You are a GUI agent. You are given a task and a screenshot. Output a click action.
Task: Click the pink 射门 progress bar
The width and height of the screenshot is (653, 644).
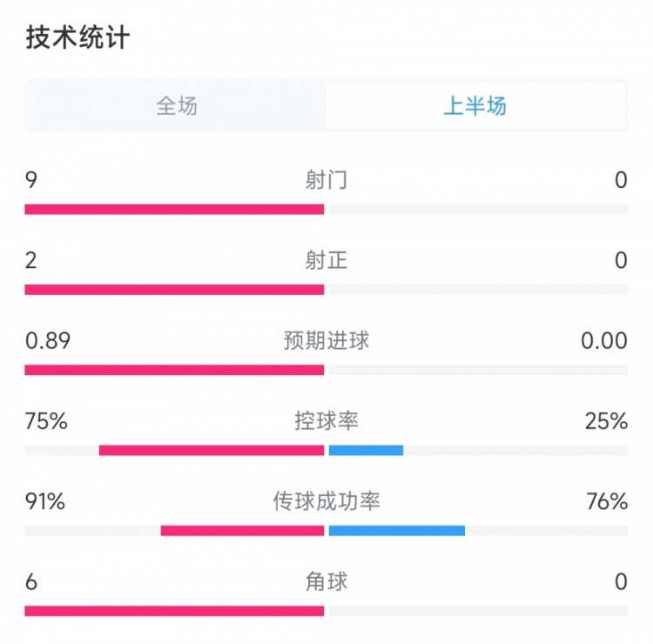pos(174,209)
